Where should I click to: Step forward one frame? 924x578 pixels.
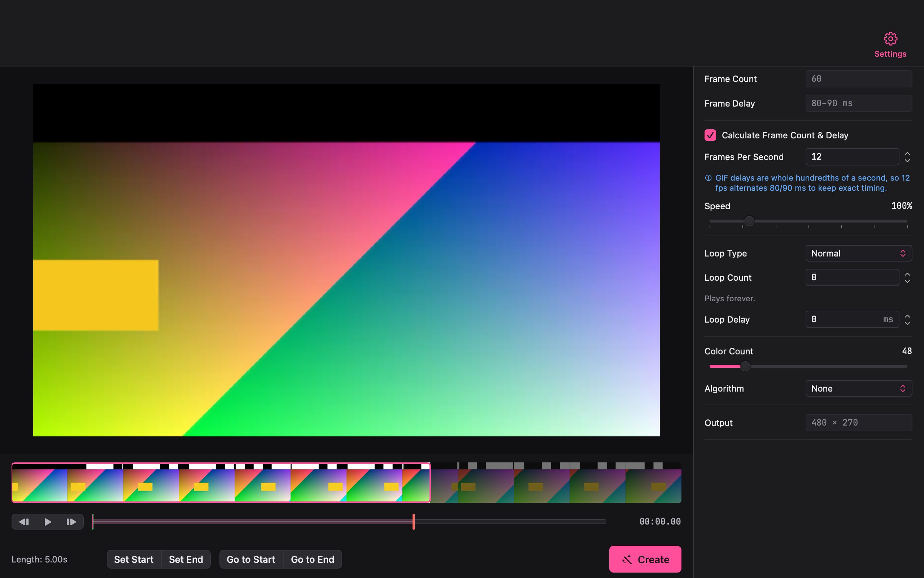(x=71, y=522)
